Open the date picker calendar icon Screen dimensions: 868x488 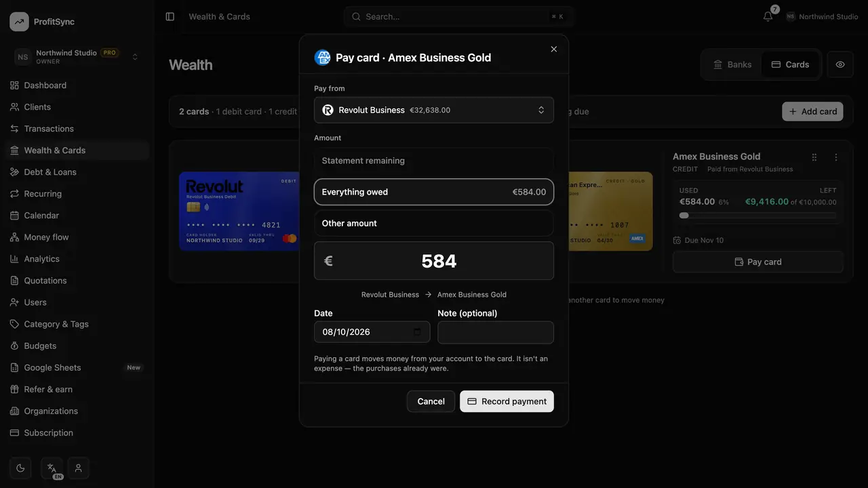417,332
